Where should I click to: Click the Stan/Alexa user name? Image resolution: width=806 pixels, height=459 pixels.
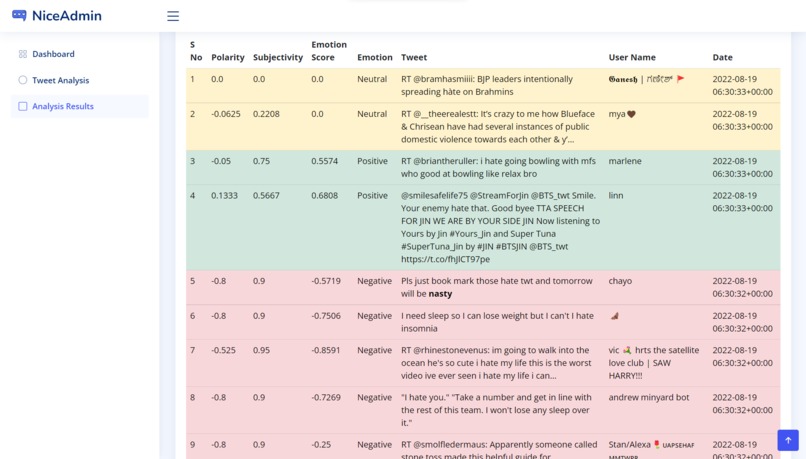point(651,450)
